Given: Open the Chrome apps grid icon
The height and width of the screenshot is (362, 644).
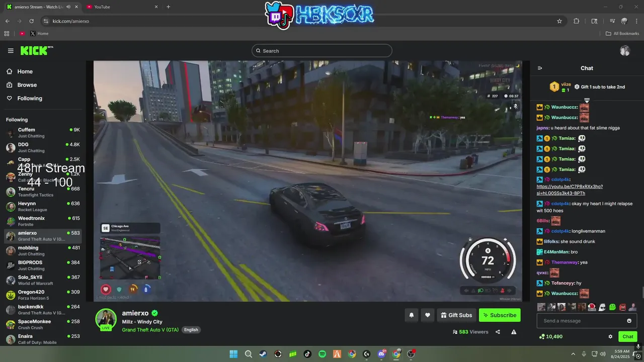Looking at the screenshot, I should 7,34.
